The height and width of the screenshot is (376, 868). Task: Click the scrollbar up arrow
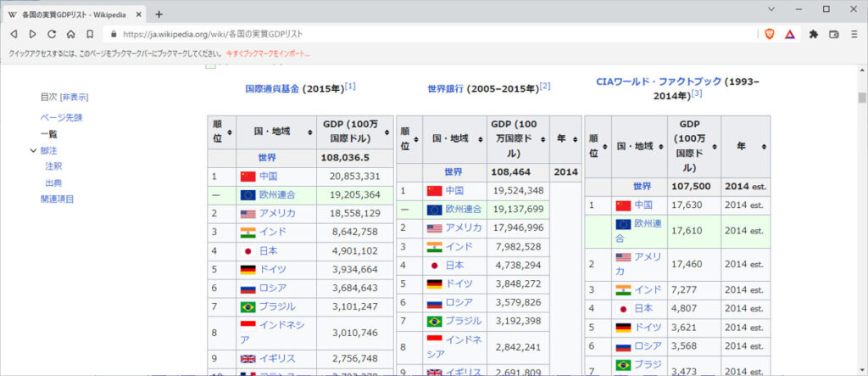click(862, 70)
